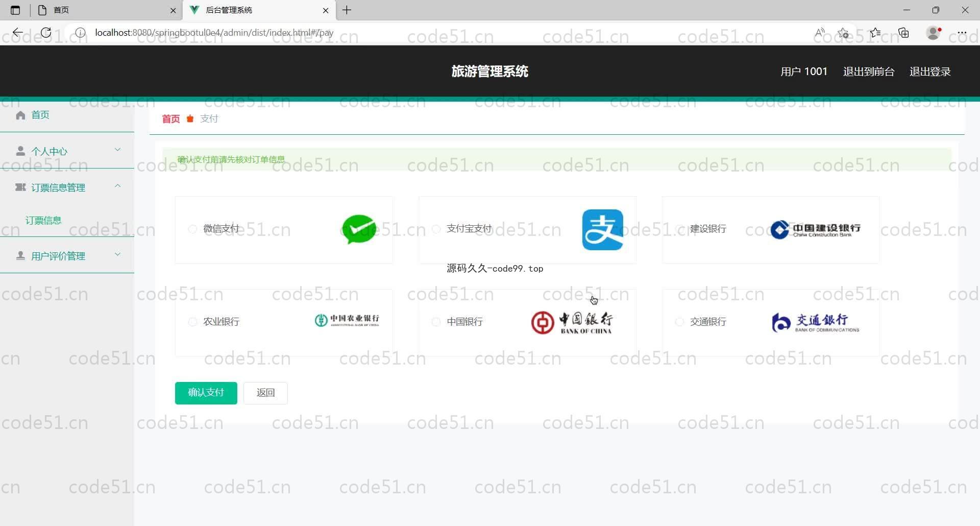
Task: Reload the page with refresh icon
Action: click(46, 33)
